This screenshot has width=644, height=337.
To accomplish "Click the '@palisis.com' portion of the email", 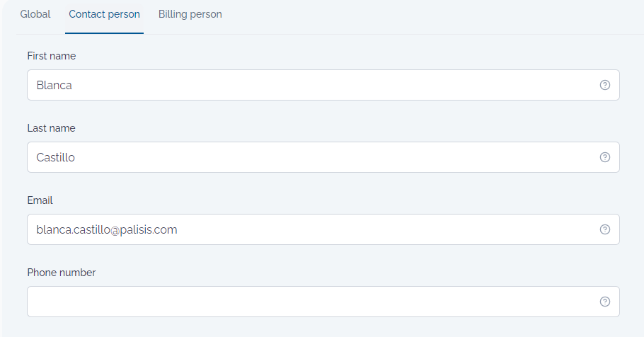I will [144, 229].
